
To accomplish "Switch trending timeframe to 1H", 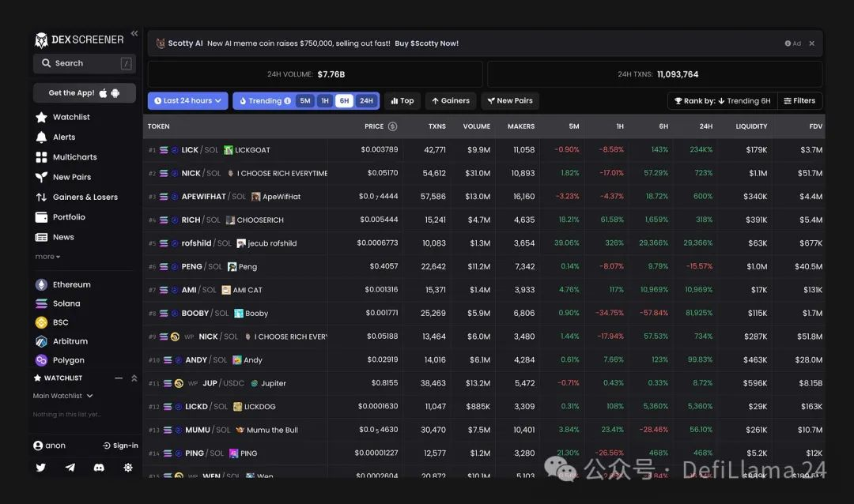I will (x=324, y=101).
